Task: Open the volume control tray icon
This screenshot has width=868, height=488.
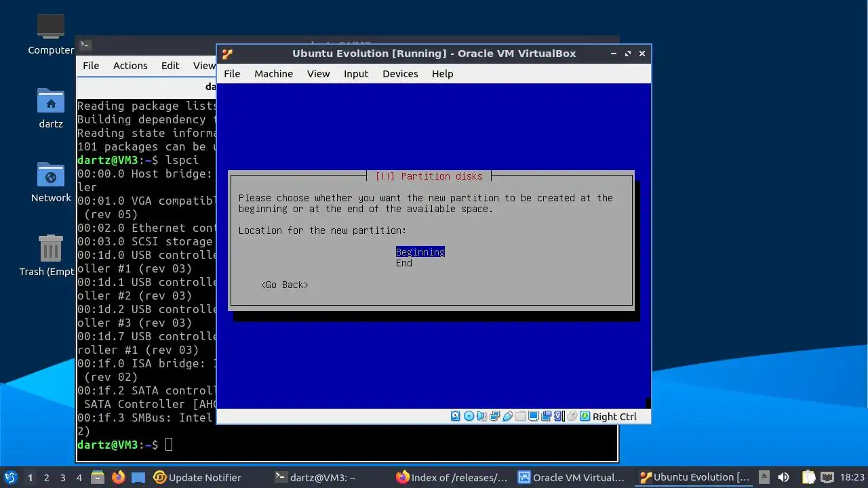Action: [x=784, y=477]
